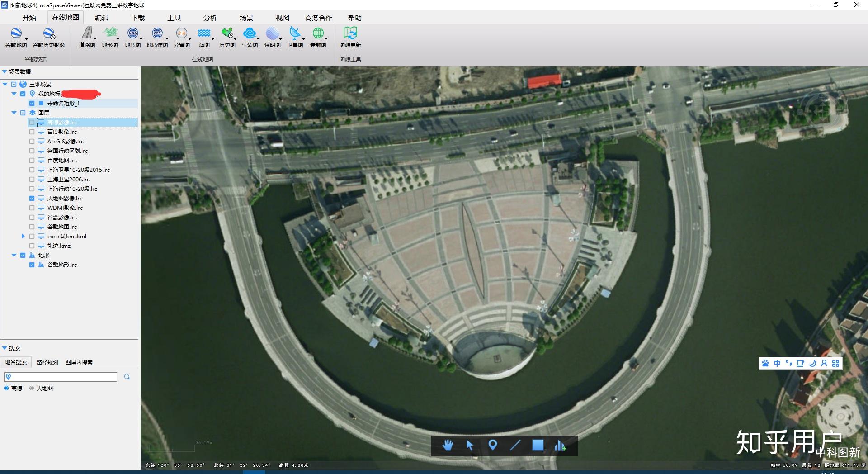Image resolution: width=868 pixels, height=474 pixels.
Task: Select the 上海卫星2006.lrc tree item
Action: point(68,179)
